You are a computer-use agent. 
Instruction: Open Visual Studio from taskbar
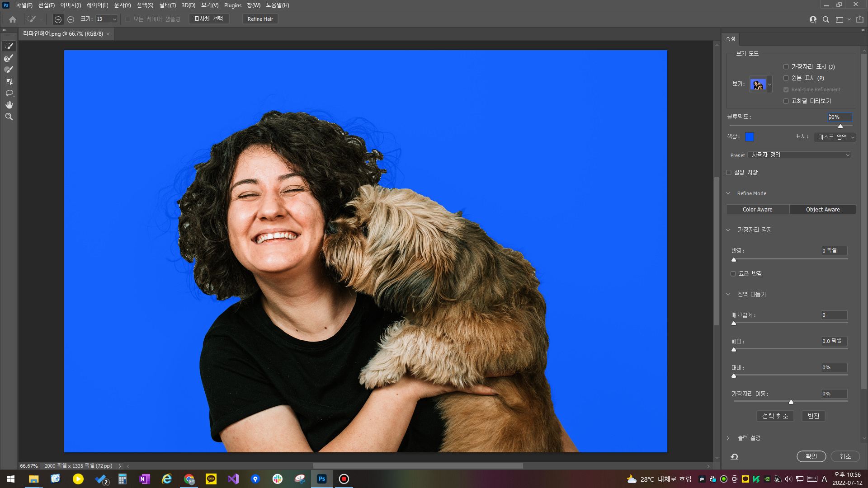pyautogui.click(x=233, y=479)
